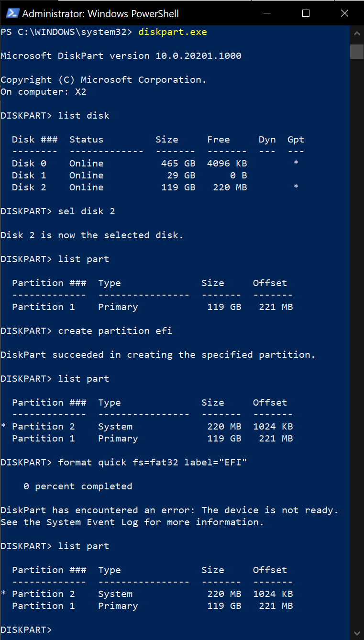Minimize the PowerShell window
Image resolution: width=364 pixels, height=640 pixels.
tap(267, 13)
